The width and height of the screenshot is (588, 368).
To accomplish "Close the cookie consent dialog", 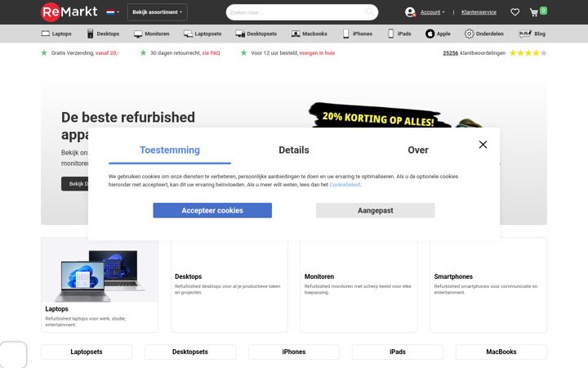I will click(483, 145).
